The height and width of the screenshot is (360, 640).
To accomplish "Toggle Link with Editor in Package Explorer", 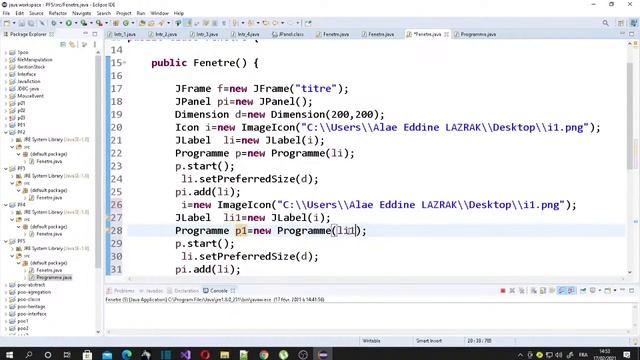I will pyautogui.click(x=73, y=44).
